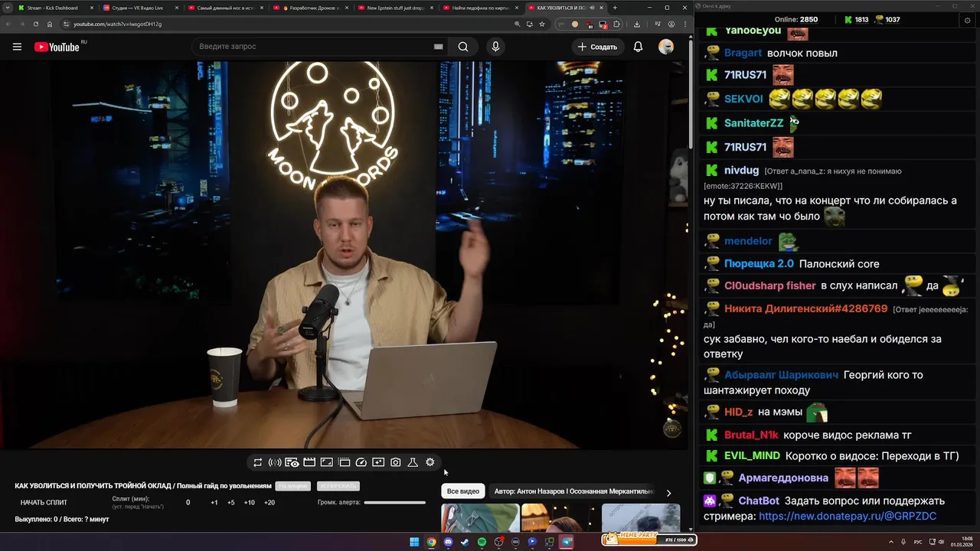The image size is (980, 551).
Task: Click the sound-waves icon in the video toolbar
Action: pos(275,462)
